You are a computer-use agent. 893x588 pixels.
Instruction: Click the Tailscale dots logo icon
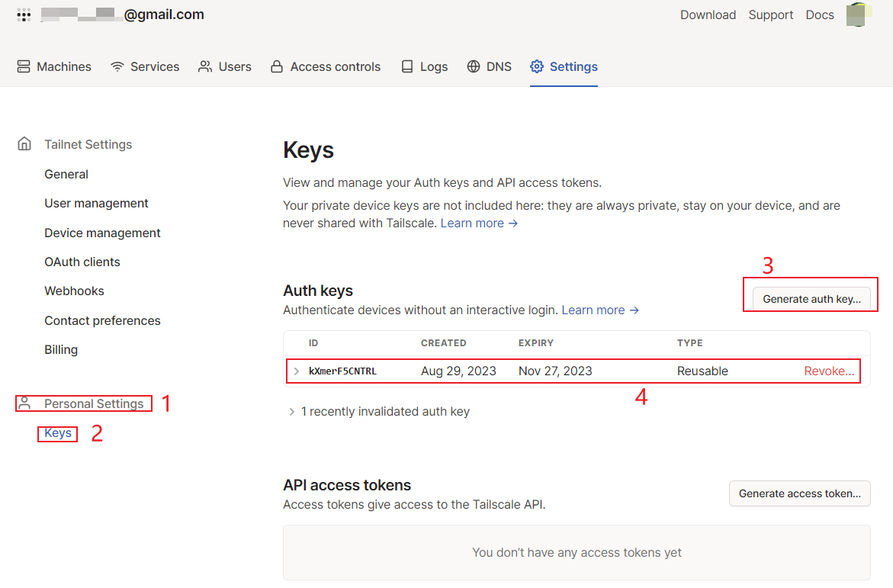tap(24, 14)
